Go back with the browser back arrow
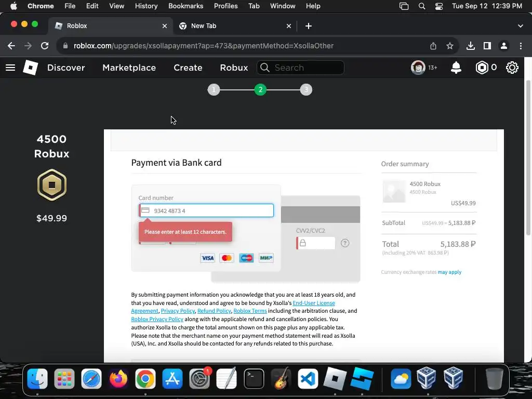This screenshot has width=532, height=399. tap(11, 46)
